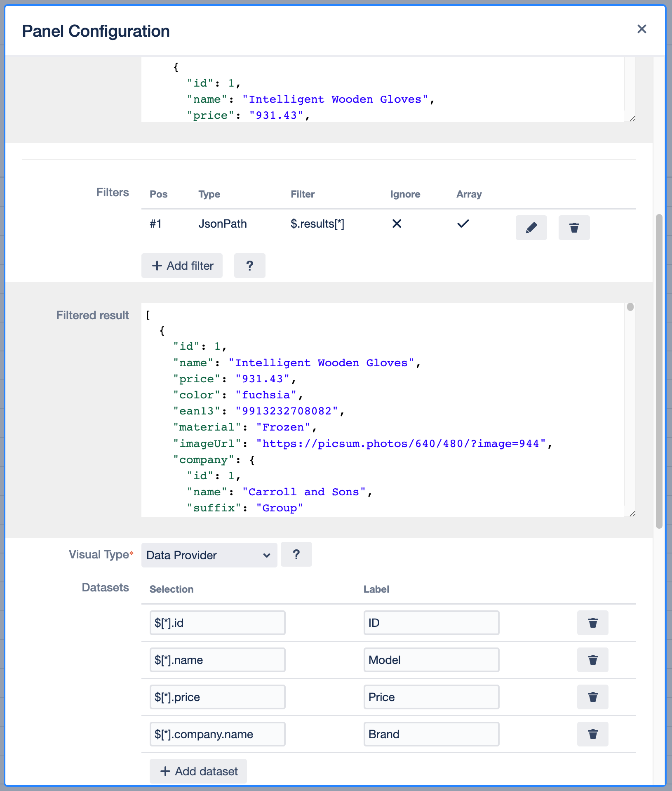Close the Panel Configuration dialog
The image size is (672, 791).
click(642, 29)
